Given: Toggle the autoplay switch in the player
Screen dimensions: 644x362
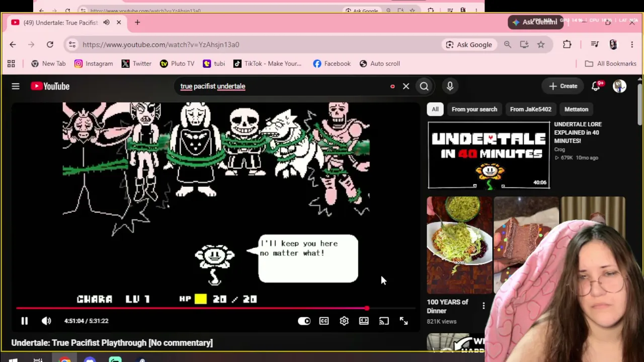Looking at the screenshot, I should (x=304, y=321).
